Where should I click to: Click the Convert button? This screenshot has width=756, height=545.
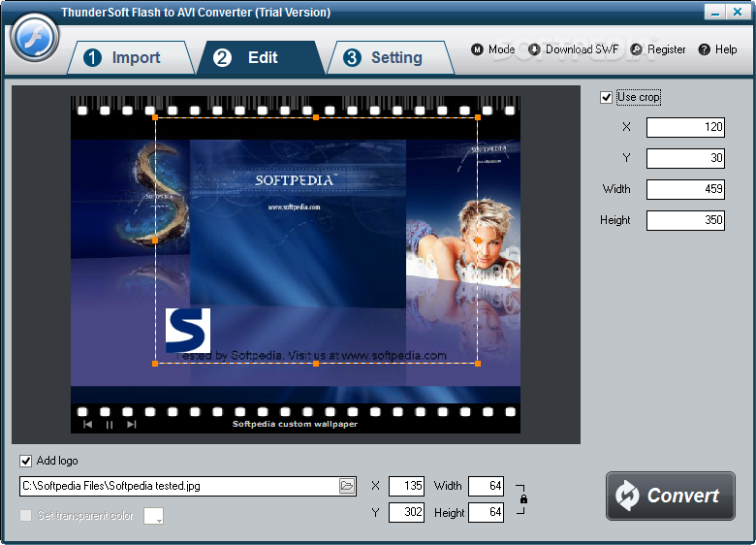tap(671, 496)
